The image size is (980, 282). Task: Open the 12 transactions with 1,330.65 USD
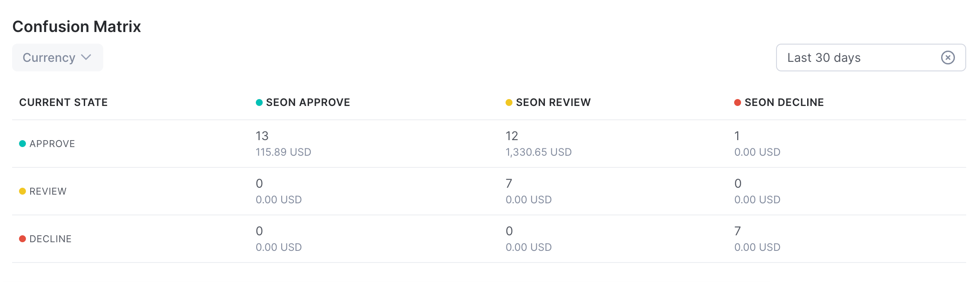[538, 144]
